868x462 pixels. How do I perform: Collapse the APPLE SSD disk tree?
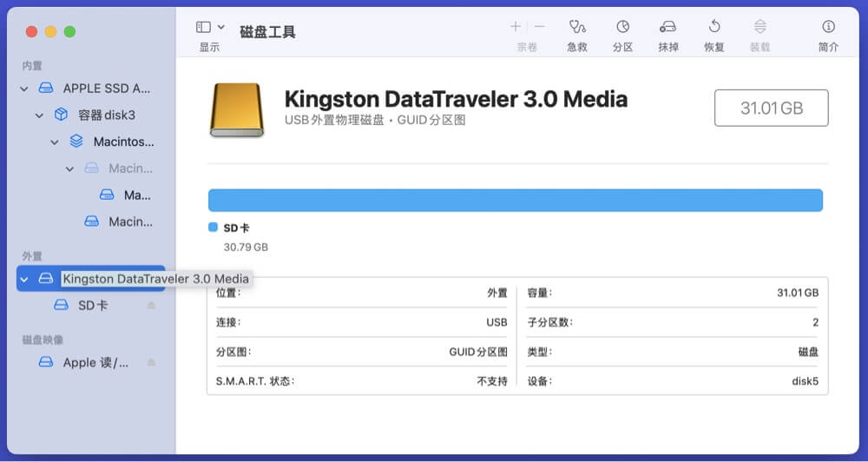tap(23, 89)
